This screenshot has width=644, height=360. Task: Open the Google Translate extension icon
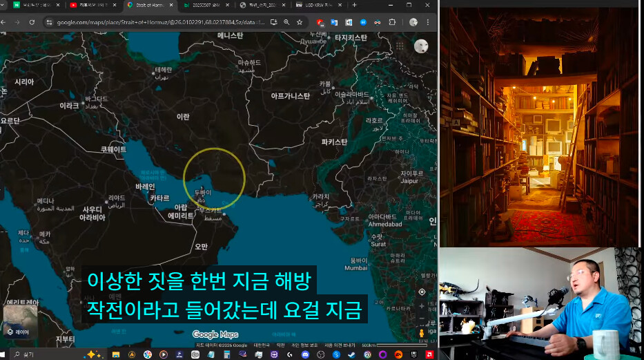pyautogui.click(x=334, y=22)
